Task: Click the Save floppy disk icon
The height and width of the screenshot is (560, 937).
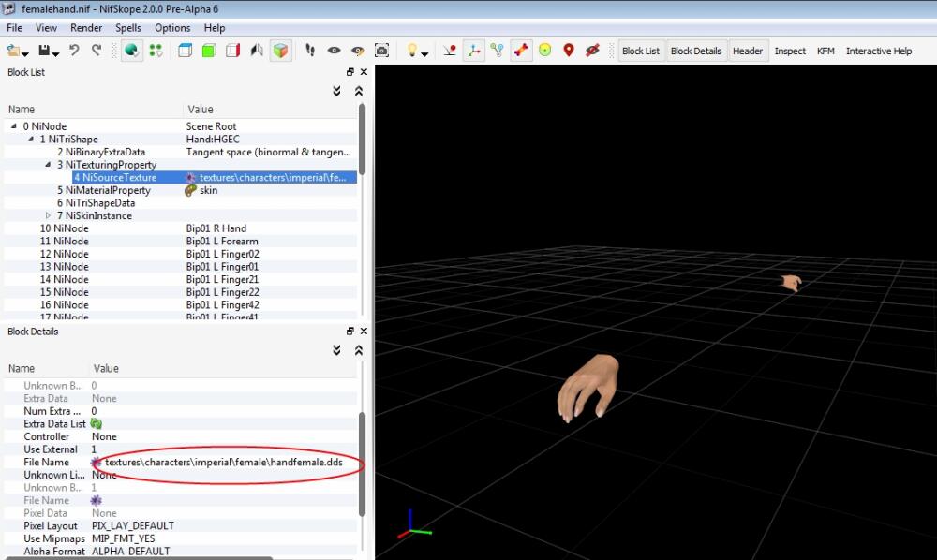Action: pyautogui.click(x=44, y=51)
